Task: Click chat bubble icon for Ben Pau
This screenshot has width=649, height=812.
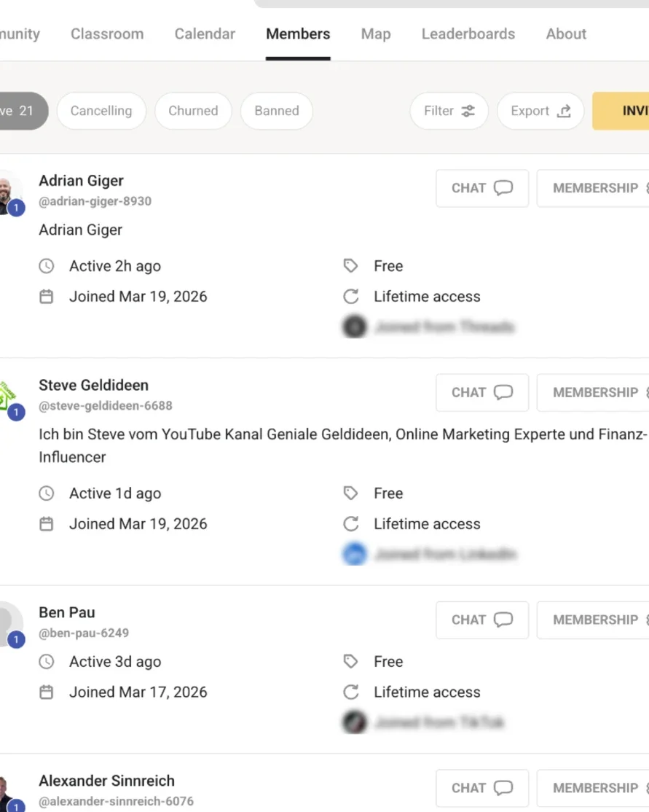Action: [x=503, y=620]
